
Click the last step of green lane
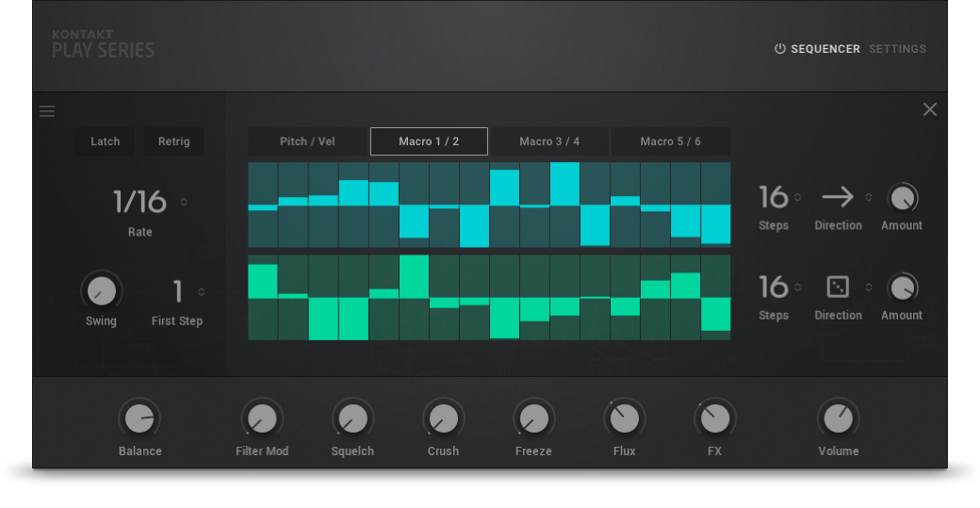[x=715, y=298]
